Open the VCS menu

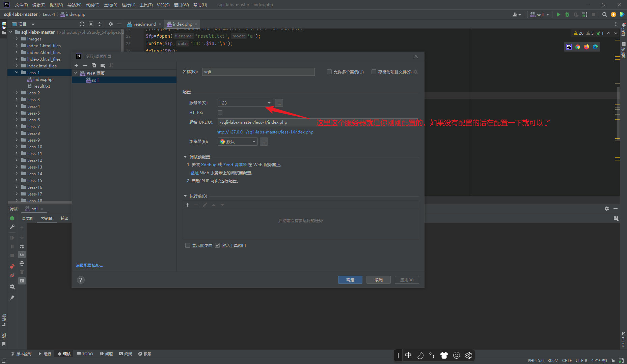pyautogui.click(x=163, y=5)
